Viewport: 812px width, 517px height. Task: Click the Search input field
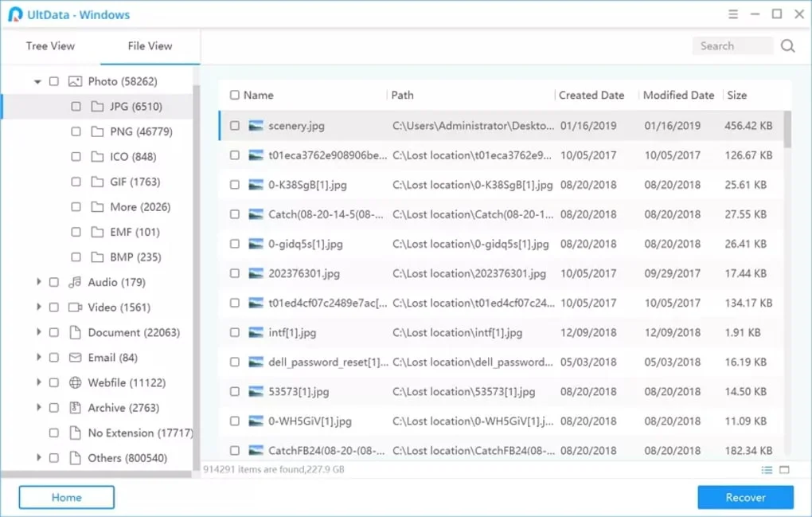click(x=732, y=46)
